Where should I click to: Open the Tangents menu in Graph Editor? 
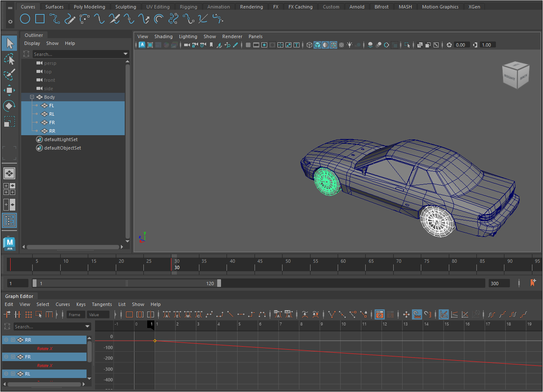pyautogui.click(x=102, y=304)
